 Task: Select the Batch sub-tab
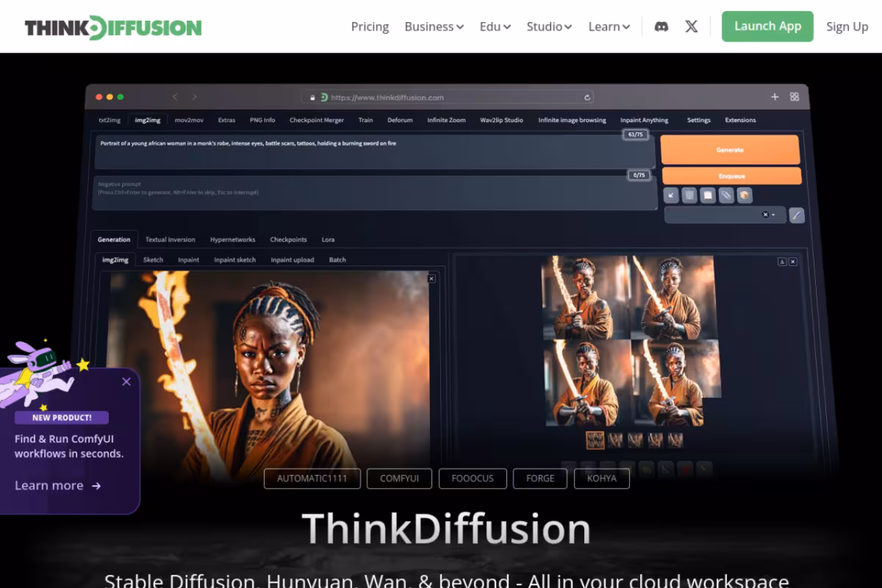pos(337,260)
